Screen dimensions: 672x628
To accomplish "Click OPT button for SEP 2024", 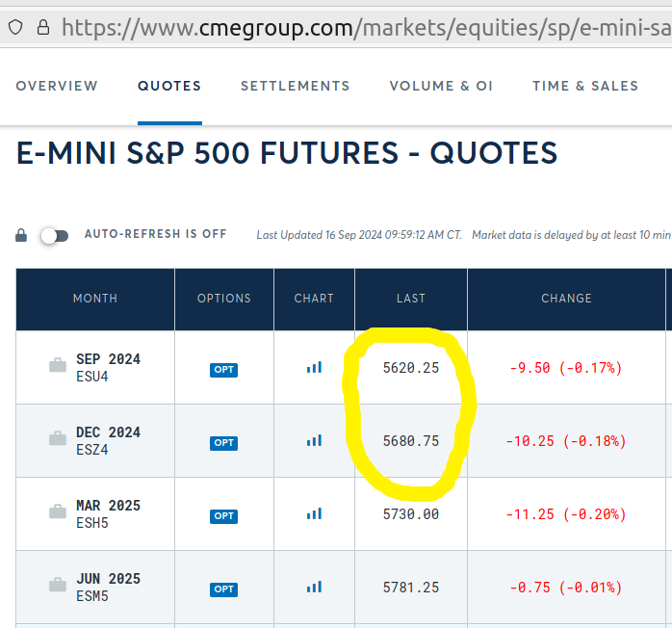I will 223,369.
